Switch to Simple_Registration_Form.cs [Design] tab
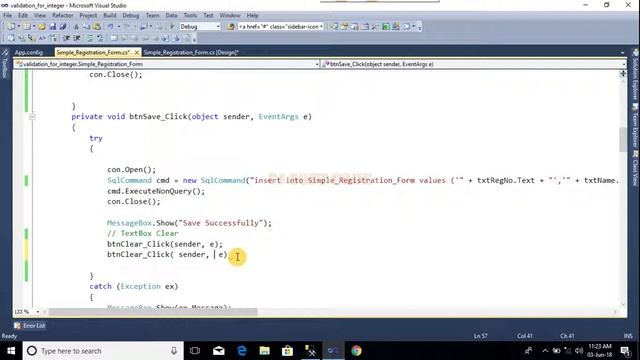Image resolution: width=640 pixels, height=360 pixels. (x=191, y=53)
